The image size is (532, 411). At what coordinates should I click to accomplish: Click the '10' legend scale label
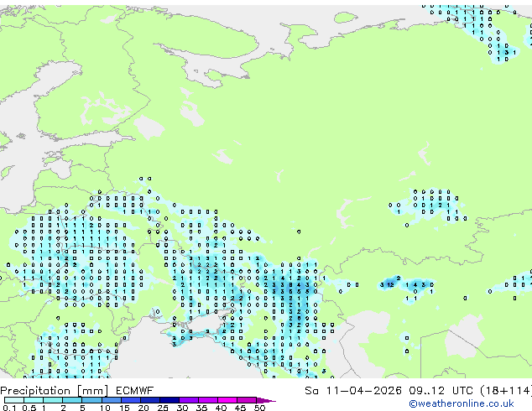[105, 408]
